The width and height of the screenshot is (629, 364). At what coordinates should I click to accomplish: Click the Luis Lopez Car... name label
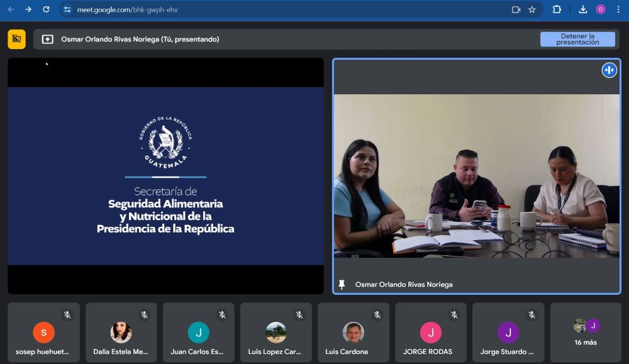[x=274, y=351]
